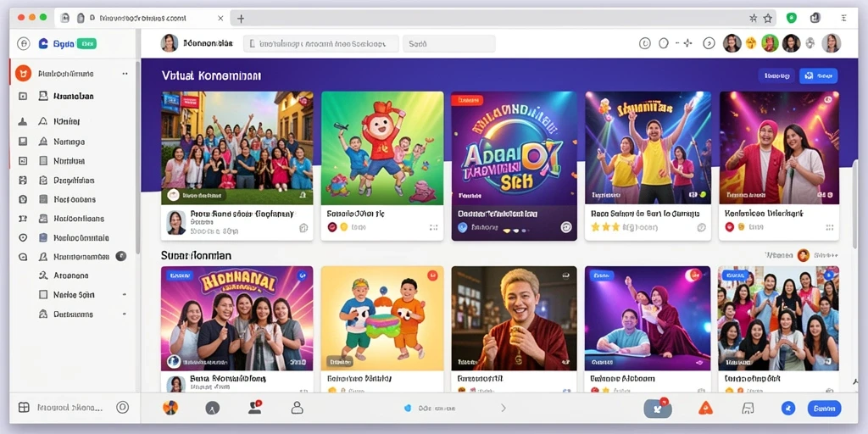Viewport: 868px width, 434px height.
Task: Click the gray button with red notification badge
Action: 658,409
